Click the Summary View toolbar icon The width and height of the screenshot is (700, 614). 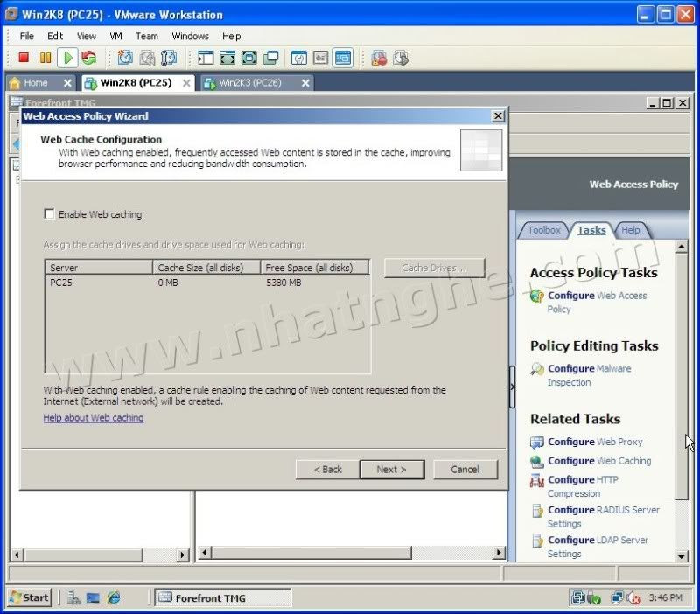299,58
